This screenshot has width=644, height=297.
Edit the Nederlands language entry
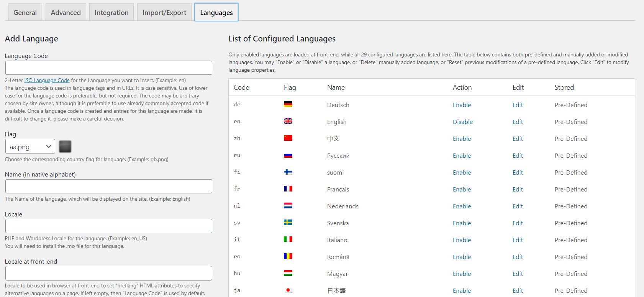(x=517, y=206)
